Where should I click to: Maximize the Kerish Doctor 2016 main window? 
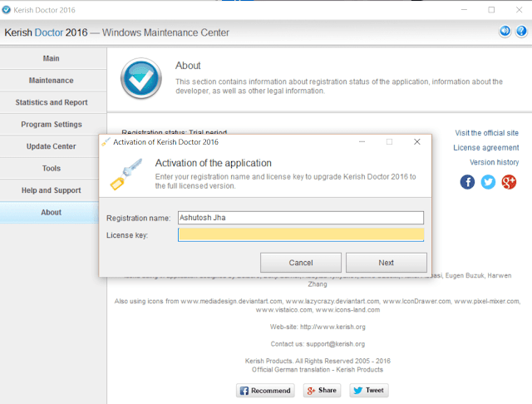point(491,10)
